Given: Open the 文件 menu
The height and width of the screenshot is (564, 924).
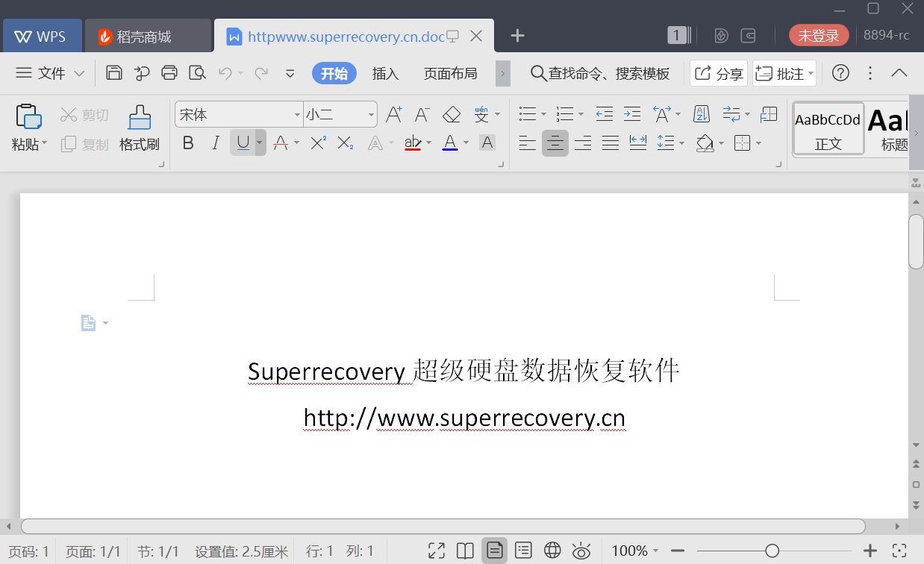Looking at the screenshot, I should tap(51, 73).
